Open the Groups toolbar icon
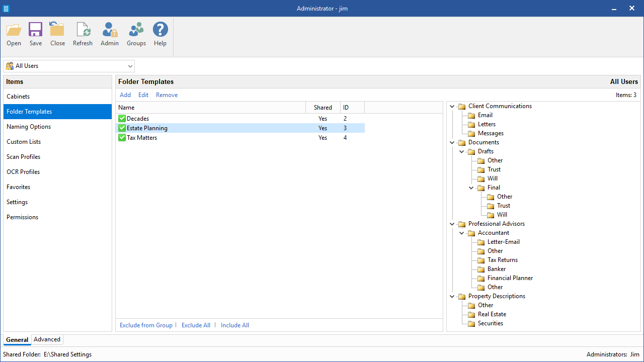Image resolution: width=644 pixels, height=362 pixels. [136, 30]
